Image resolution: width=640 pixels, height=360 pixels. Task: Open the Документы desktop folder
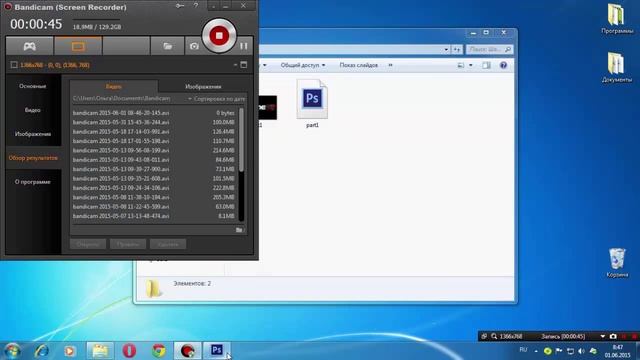click(617, 67)
